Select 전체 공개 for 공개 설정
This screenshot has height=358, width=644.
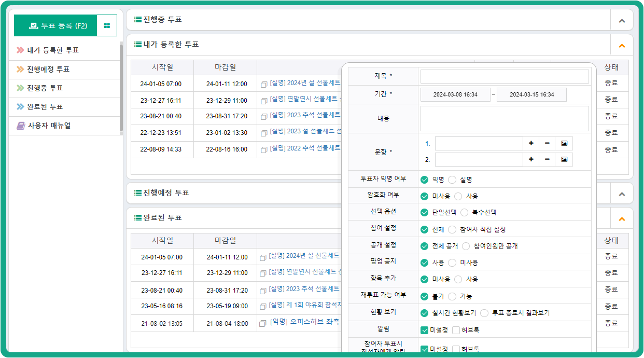pyautogui.click(x=425, y=246)
